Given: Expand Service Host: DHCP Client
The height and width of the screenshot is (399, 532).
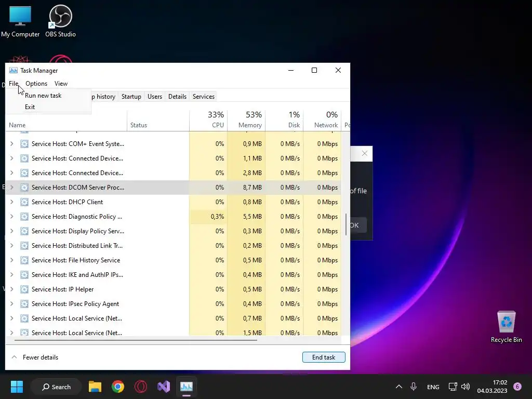Looking at the screenshot, I should [x=12, y=202].
